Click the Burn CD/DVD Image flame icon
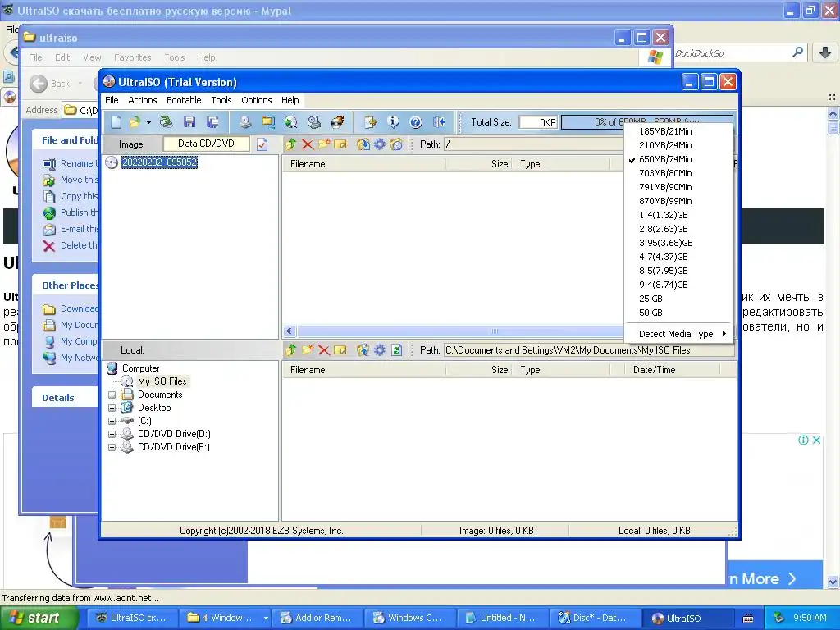 tap(337, 122)
